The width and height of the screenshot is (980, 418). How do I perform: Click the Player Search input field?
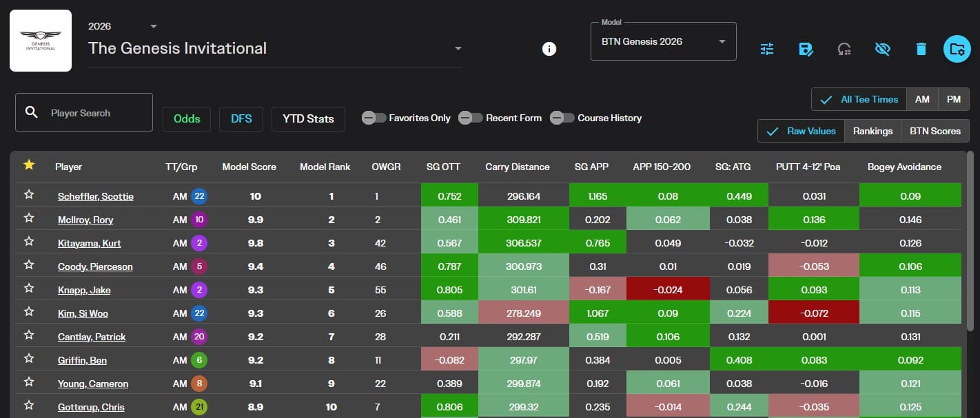[84, 112]
